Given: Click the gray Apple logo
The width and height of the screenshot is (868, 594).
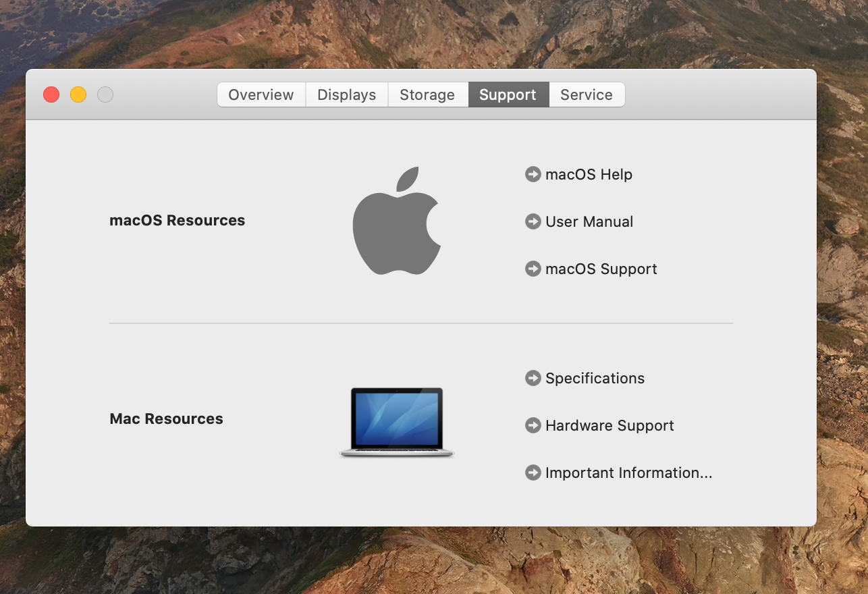Looking at the screenshot, I should tap(397, 221).
